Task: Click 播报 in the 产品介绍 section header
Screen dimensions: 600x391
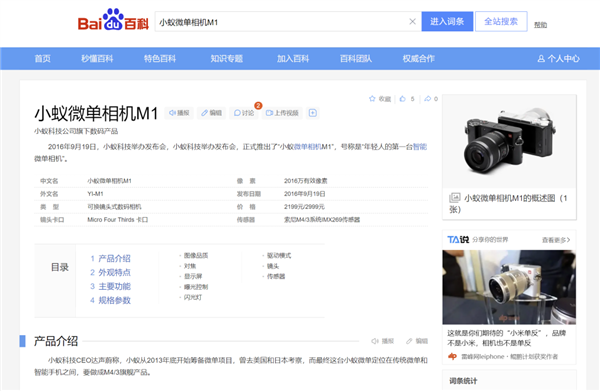Action: point(382,341)
